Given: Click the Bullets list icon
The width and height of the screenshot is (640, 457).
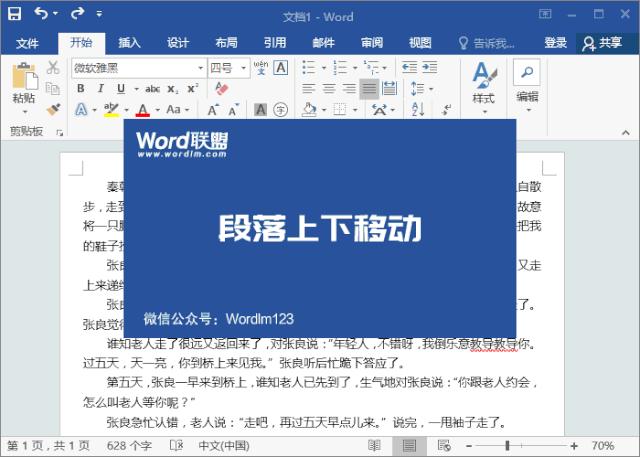Looking at the screenshot, I should pos(309,67).
